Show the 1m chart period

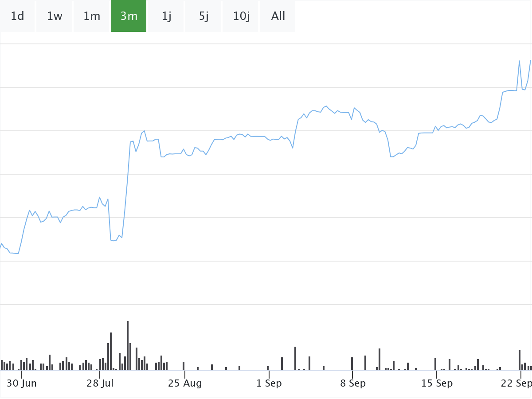[x=92, y=16]
